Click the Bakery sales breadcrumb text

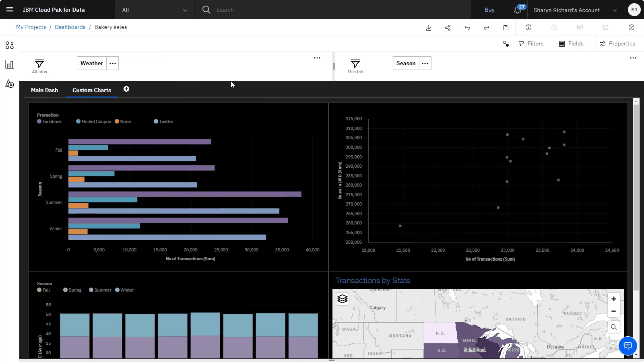point(111,27)
